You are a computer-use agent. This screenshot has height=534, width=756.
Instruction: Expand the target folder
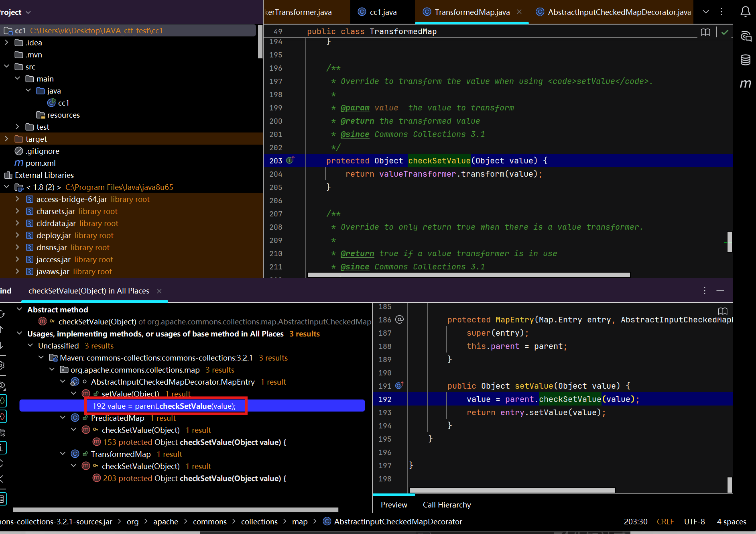click(6, 139)
